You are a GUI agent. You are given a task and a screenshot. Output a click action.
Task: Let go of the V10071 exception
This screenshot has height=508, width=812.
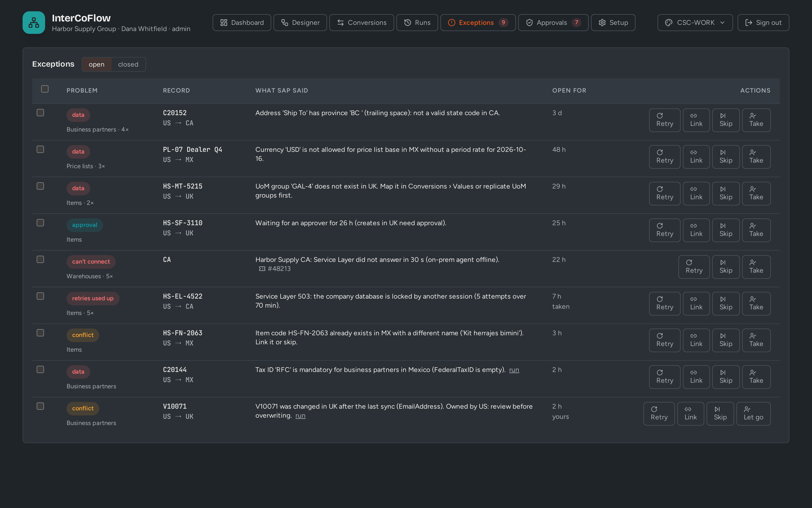(x=753, y=413)
